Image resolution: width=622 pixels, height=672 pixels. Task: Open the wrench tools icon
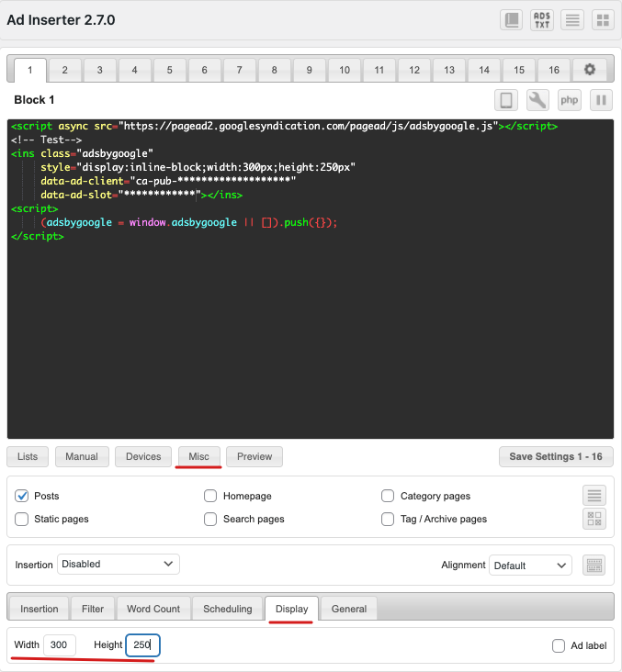537,100
